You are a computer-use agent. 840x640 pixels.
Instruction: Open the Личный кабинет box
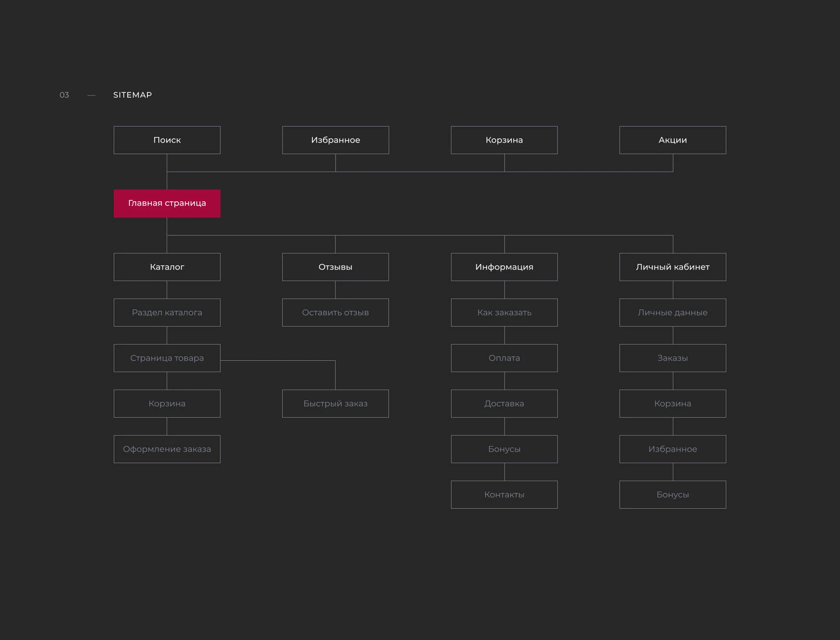pos(672,267)
